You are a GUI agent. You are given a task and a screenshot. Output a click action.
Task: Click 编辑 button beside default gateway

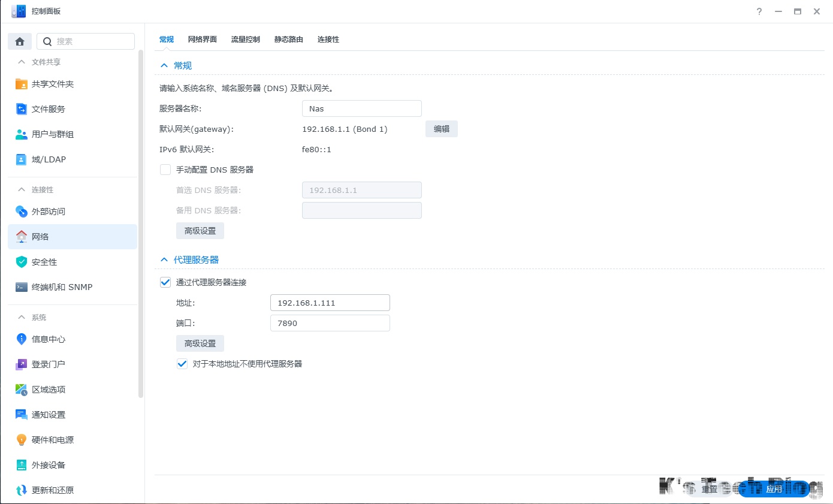point(441,129)
